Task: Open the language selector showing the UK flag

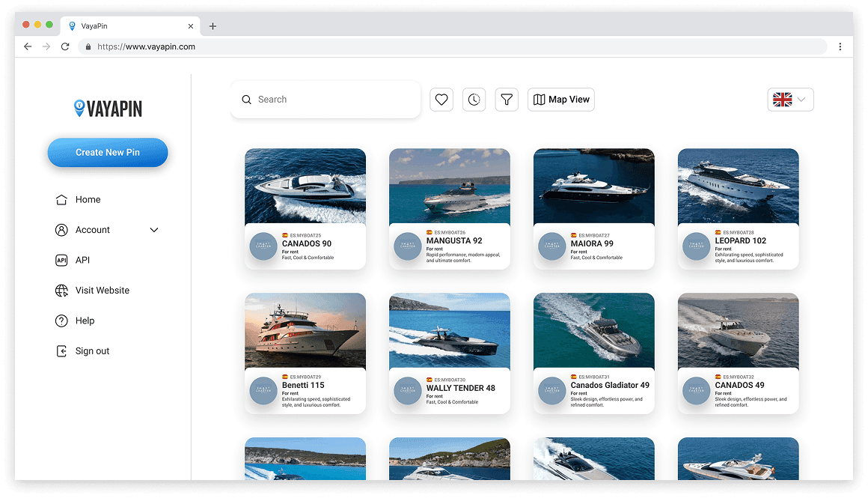Action: [790, 99]
